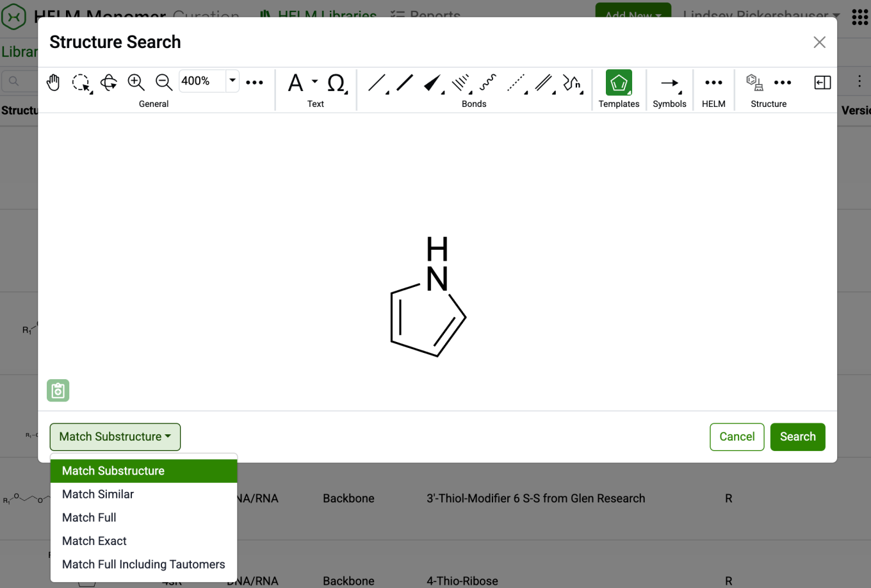Choose Match Similar from the list
871x588 pixels.
pos(98,494)
